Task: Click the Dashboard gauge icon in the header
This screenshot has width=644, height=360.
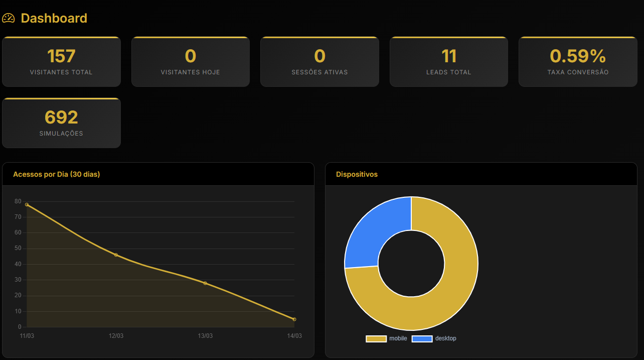Action: tap(9, 18)
